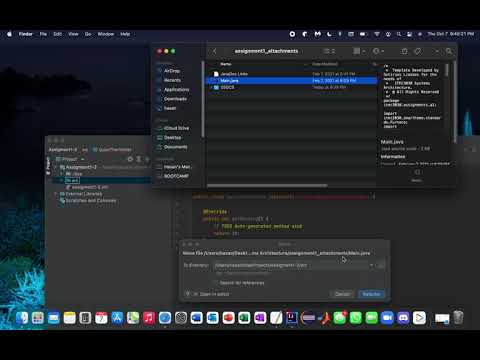Click Cancel in Move dialog

click(x=343, y=294)
